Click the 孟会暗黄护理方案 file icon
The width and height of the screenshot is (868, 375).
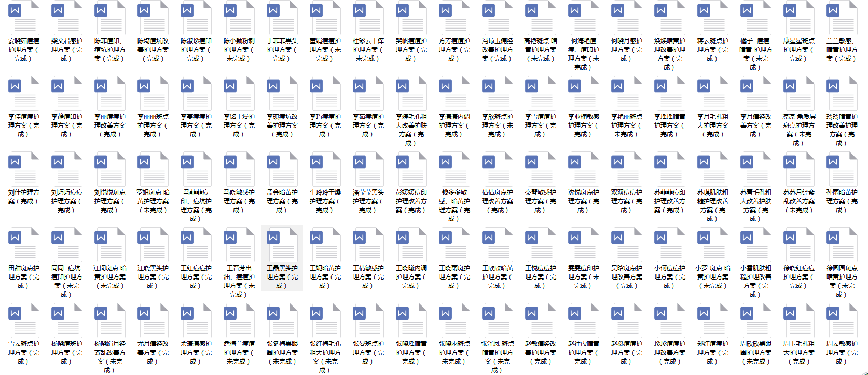pos(282,169)
